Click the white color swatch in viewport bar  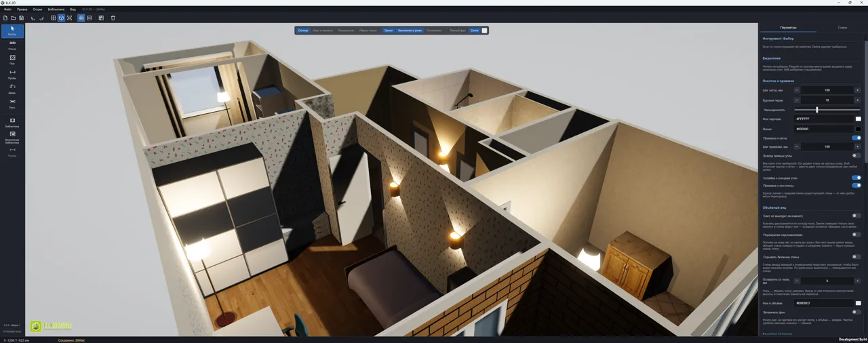pos(484,31)
